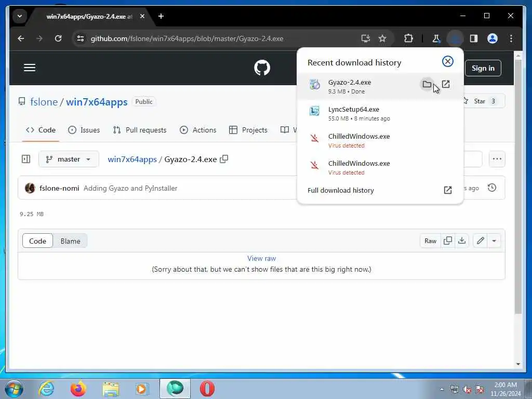The image size is (532, 399).
Task: Switch to the Projects tab
Action: [248, 130]
